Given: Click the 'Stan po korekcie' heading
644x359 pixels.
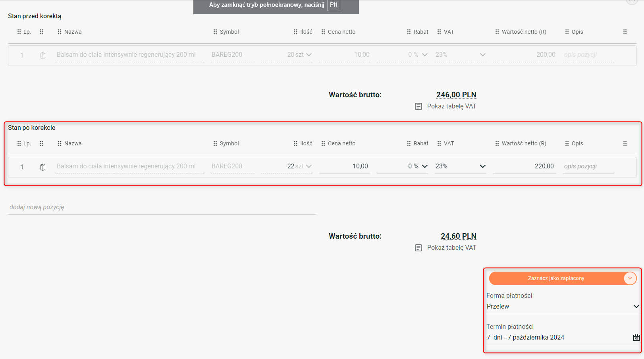Looking at the screenshot, I should click(32, 128).
